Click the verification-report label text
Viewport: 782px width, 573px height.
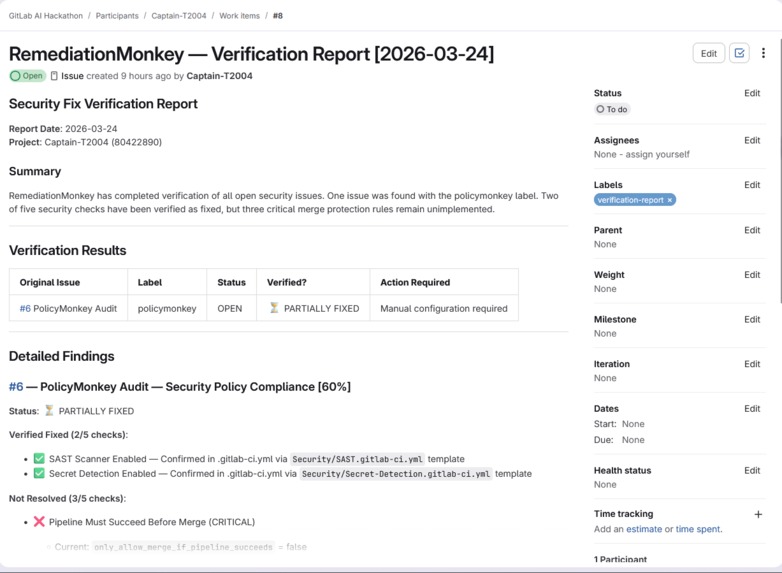click(630, 200)
